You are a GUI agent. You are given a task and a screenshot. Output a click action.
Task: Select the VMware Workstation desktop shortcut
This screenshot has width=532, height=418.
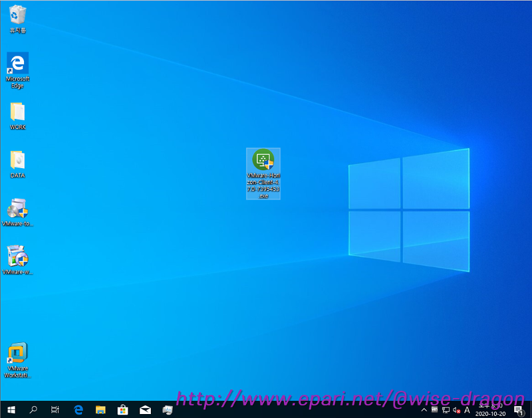click(x=17, y=360)
